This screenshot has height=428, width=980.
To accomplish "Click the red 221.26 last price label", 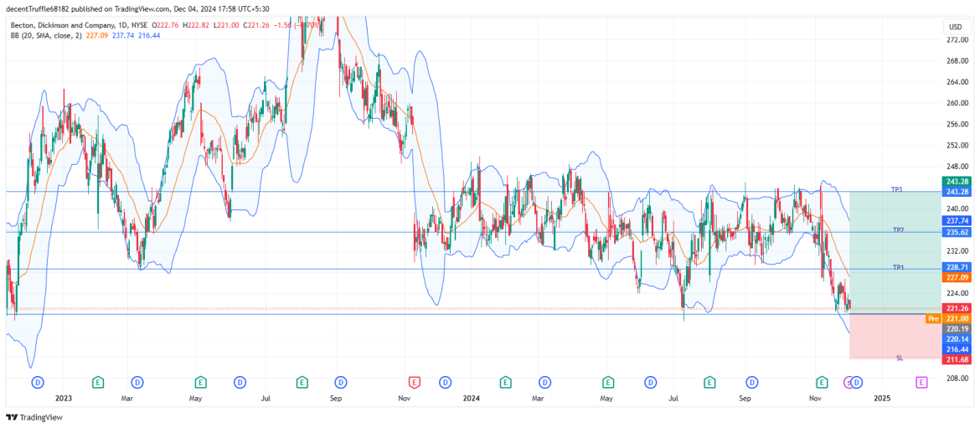I will coord(957,308).
